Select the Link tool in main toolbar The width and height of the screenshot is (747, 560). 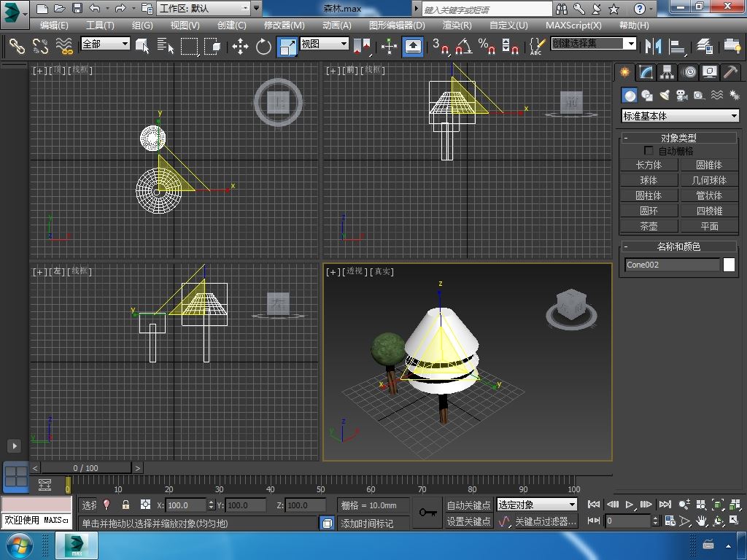[x=17, y=46]
